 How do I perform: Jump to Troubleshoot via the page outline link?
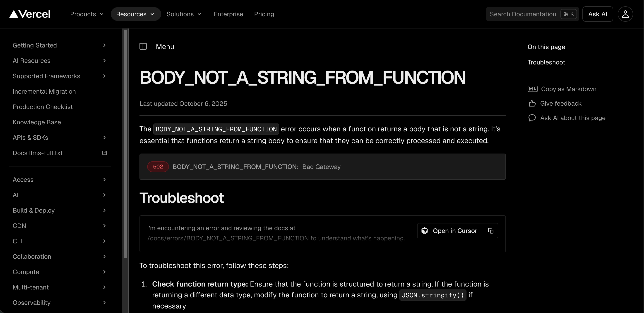click(x=546, y=62)
